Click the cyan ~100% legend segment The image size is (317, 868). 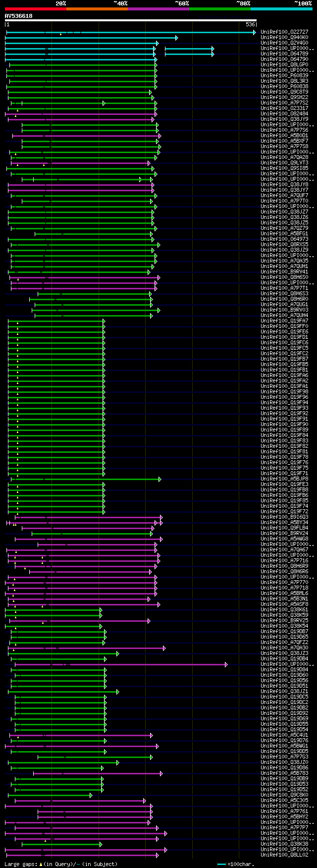(x=281, y=8)
